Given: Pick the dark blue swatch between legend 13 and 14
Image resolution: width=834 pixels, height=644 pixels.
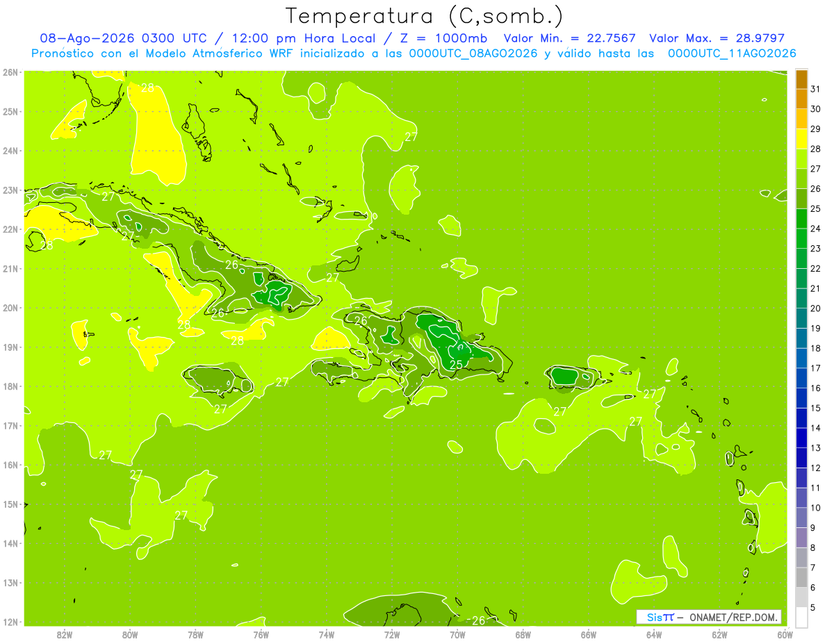Looking at the screenshot, I should click(801, 438).
